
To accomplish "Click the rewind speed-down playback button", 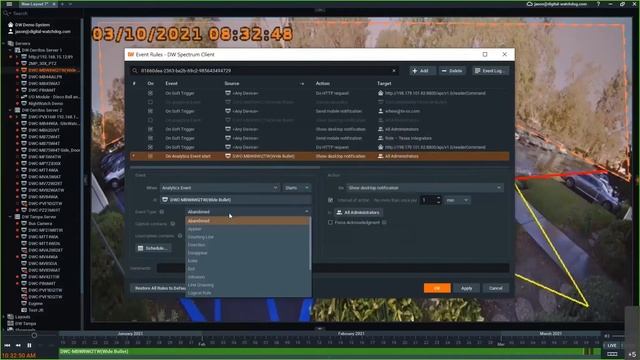I will pyautogui.click(x=18, y=345).
